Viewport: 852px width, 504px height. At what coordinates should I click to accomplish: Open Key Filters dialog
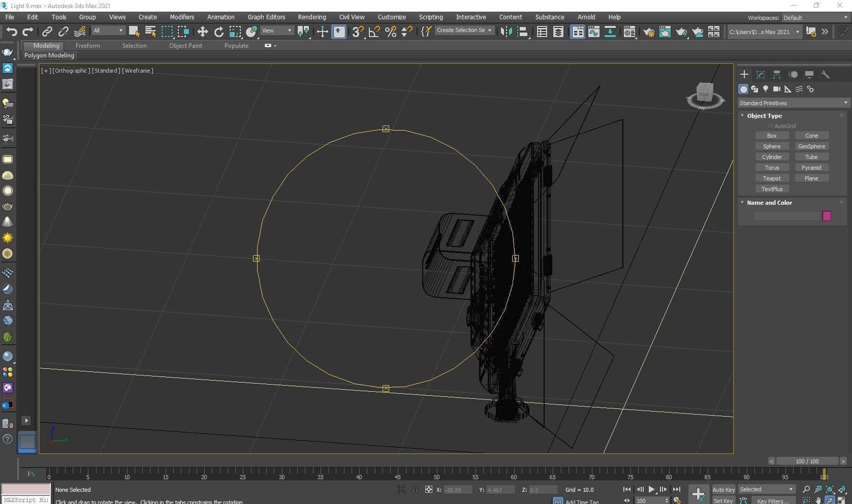(773, 500)
